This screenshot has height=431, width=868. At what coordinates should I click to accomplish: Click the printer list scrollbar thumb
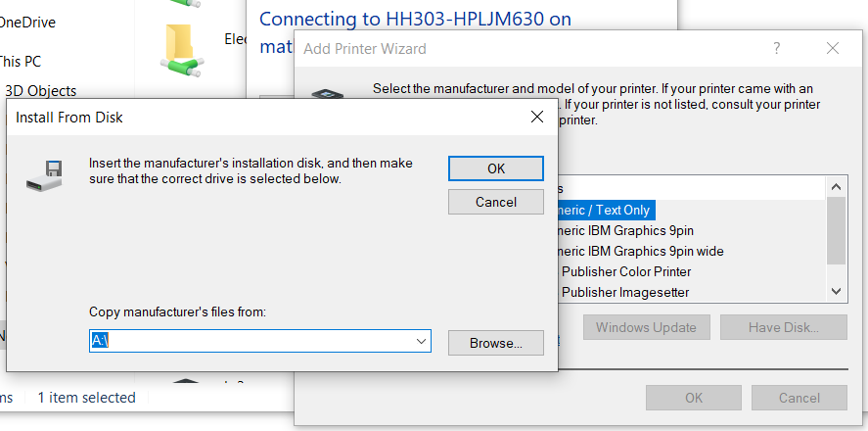click(x=836, y=230)
